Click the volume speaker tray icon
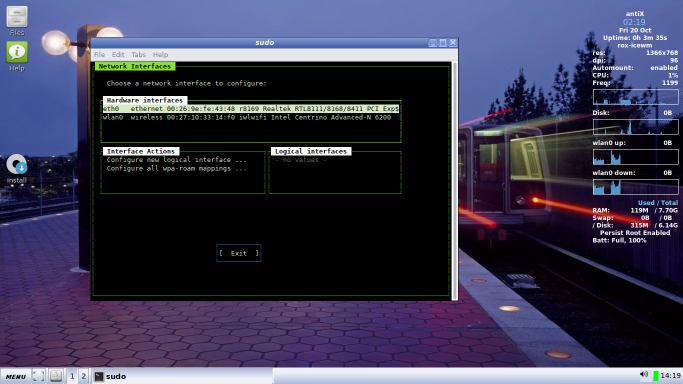Viewport: 683px width, 384px height. click(644, 375)
